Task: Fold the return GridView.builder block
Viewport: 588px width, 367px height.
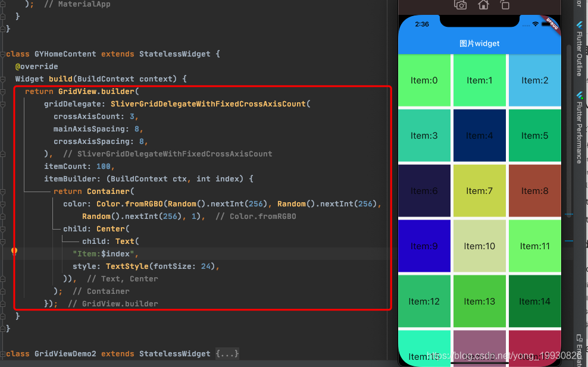Action: click(x=2, y=92)
